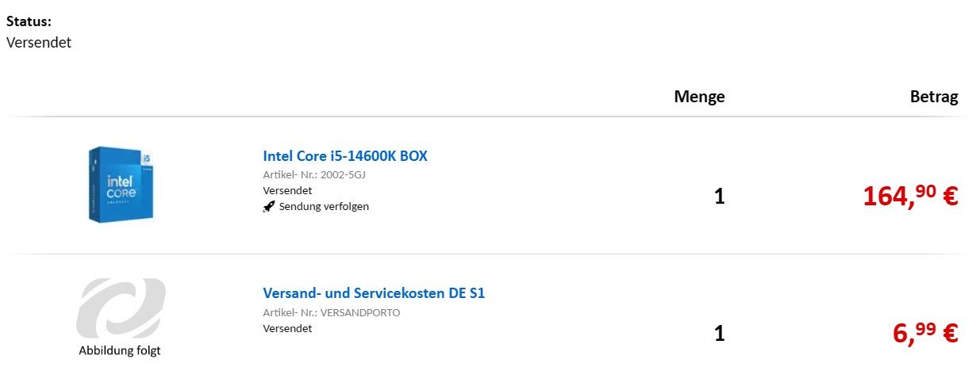Viewport: 980px width, 386px height.
Task: Click the Versendet order status below Status
Action: (39, 42)
